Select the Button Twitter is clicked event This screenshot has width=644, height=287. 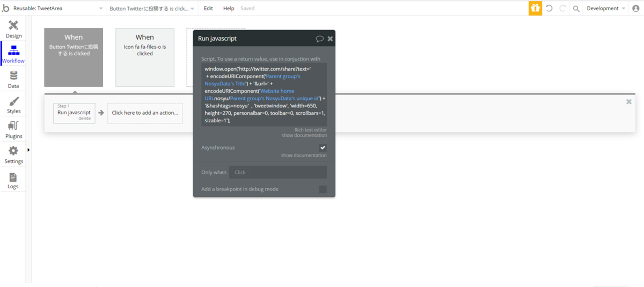(74, 57)
